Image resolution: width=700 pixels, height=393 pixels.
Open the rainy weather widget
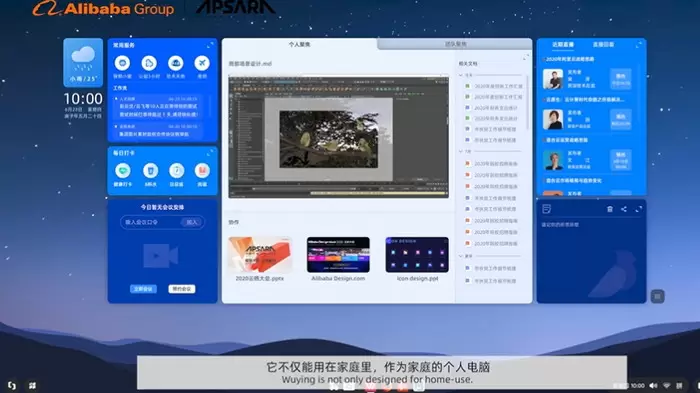pyautogui.click(x=83, y=63)
